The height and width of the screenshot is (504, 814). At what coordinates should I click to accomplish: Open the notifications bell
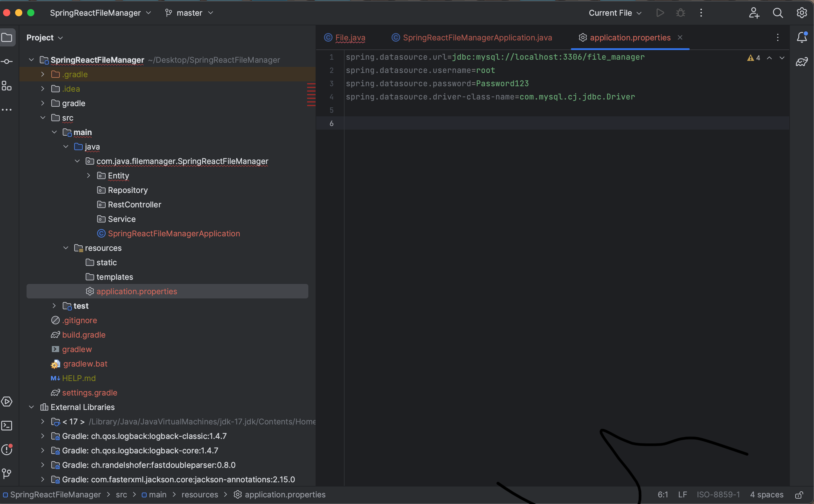coord(802,37)
